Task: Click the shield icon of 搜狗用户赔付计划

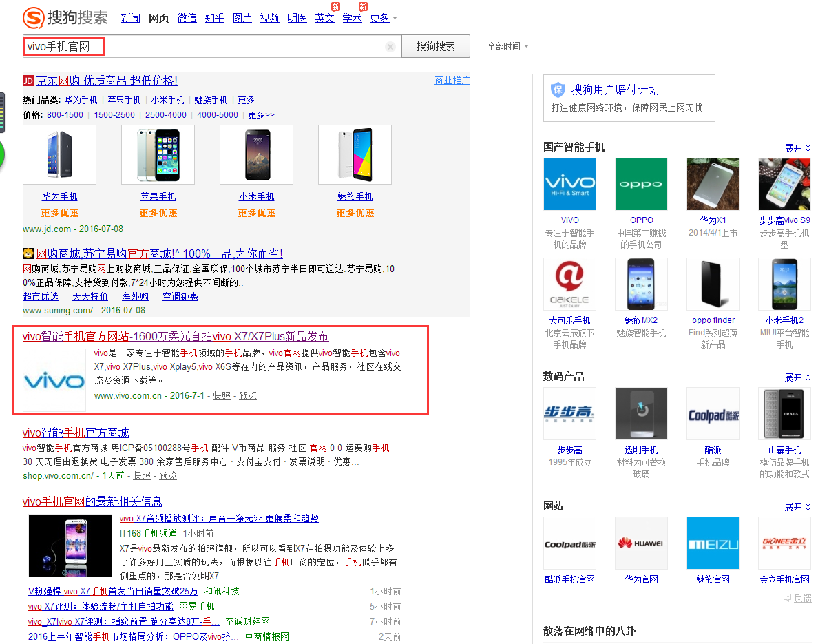Action: pos(558,90)
